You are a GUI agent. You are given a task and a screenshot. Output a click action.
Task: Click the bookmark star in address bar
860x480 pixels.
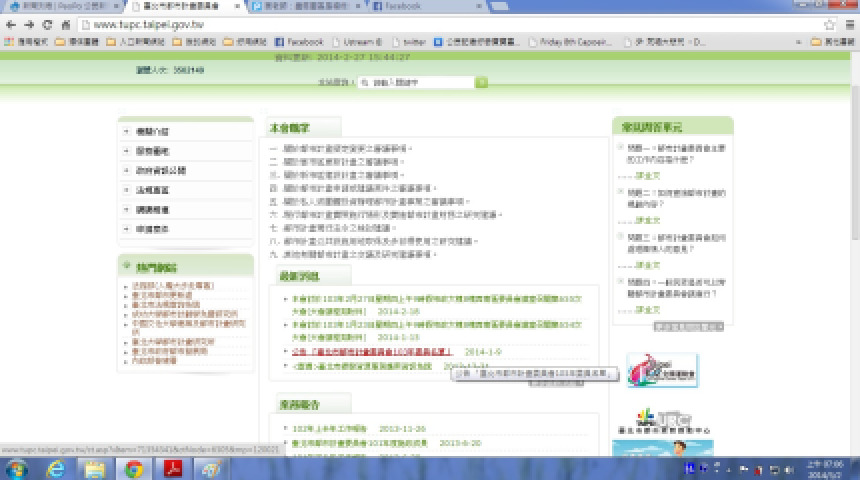tap(830, 24)
